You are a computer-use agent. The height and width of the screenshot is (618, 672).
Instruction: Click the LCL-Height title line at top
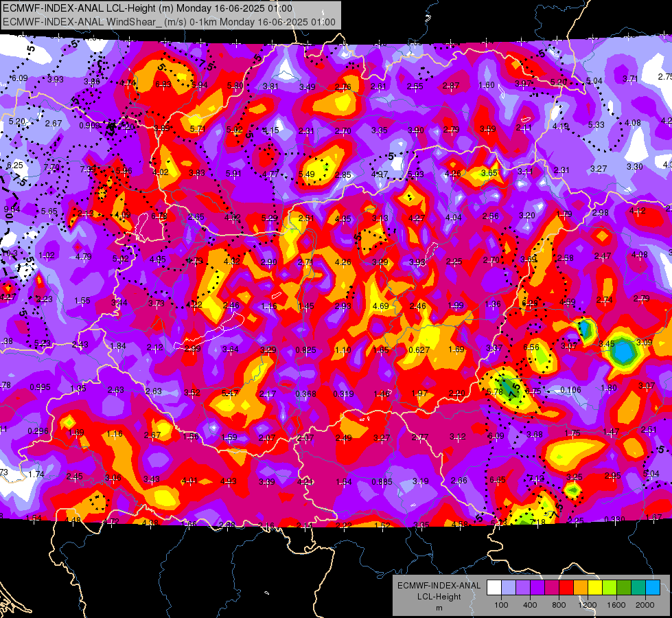tap(148, 8)
